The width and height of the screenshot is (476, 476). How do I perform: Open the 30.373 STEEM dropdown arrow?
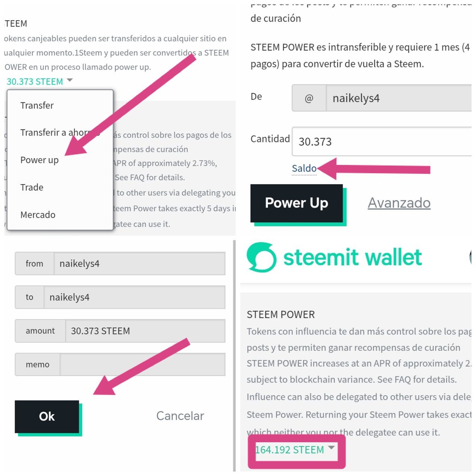point(70,80)
